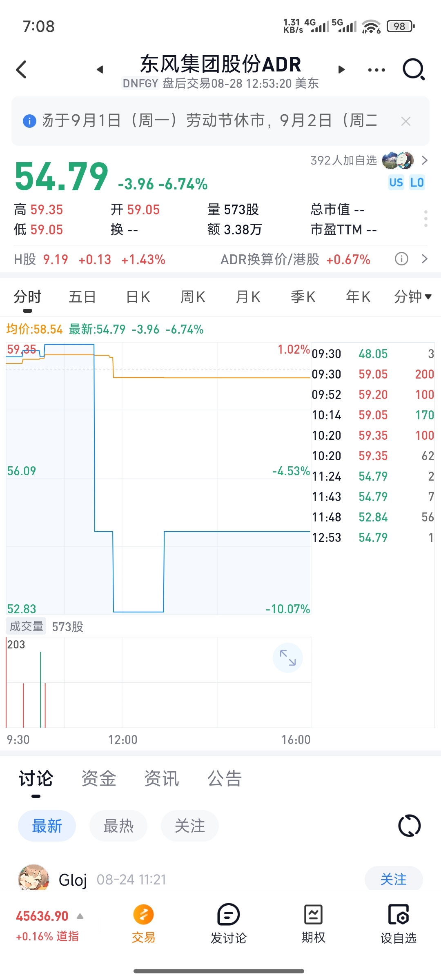Expand chart to fullscreen with arrows icon
Screen dimensions: 441x980
click(x=288, y=658)
